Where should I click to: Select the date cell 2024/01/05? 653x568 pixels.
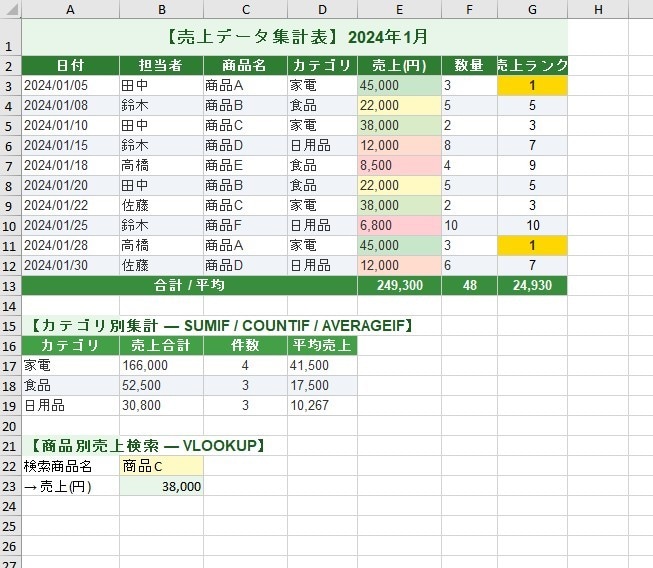[x=70, y=85]
